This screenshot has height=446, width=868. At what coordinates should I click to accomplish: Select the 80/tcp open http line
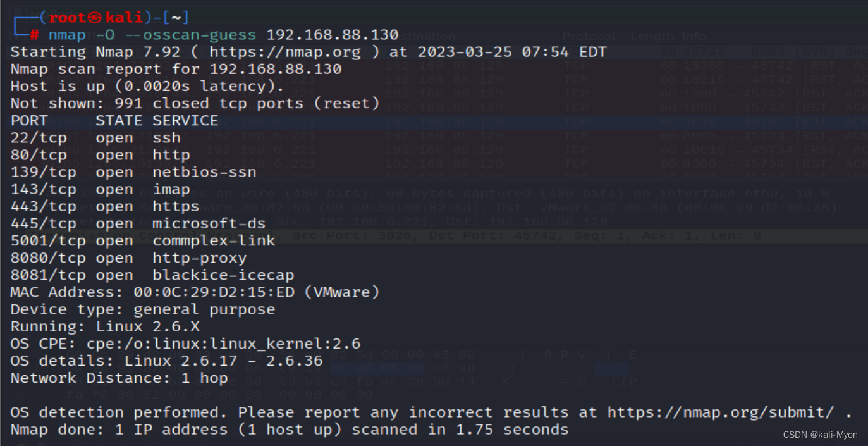100,155
